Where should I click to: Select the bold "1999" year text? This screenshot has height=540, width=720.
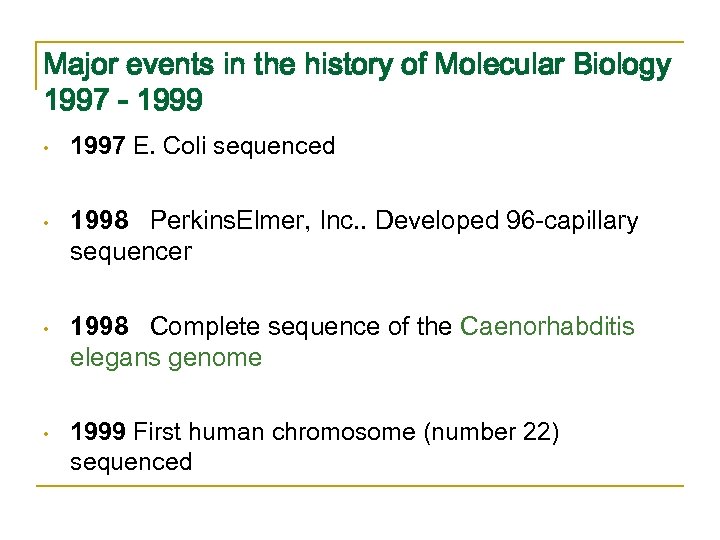[98, 432]
